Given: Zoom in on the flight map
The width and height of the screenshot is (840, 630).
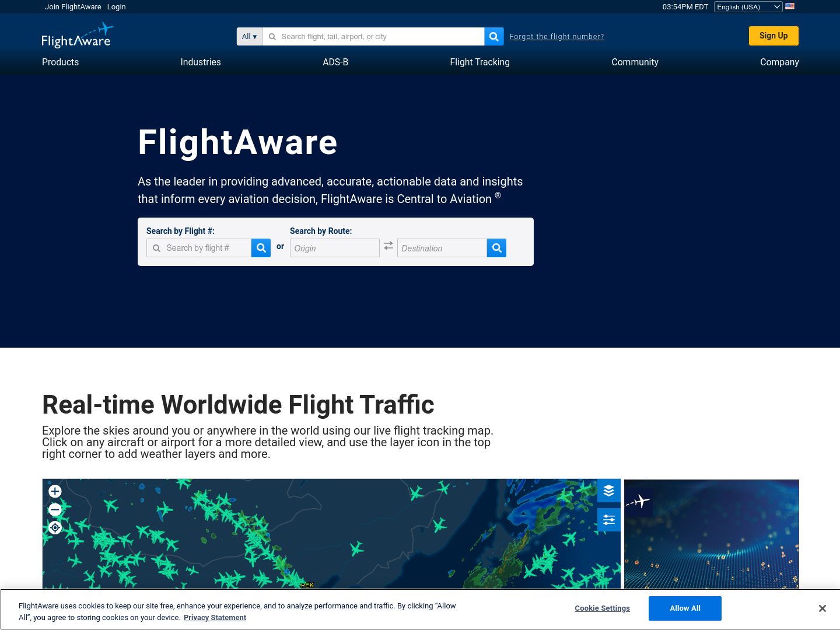Looking at the screenshot, I should tap(55, 491).
